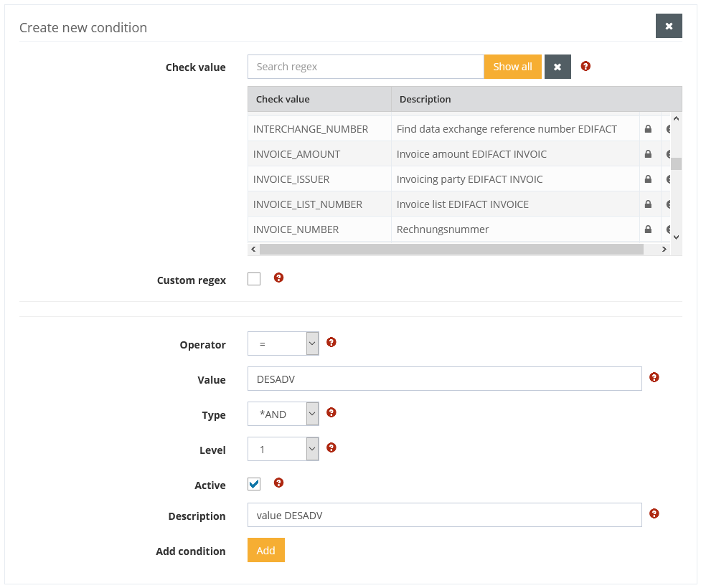Click help icon next to Level dropdown
The image size is (701, 588).
331,448
